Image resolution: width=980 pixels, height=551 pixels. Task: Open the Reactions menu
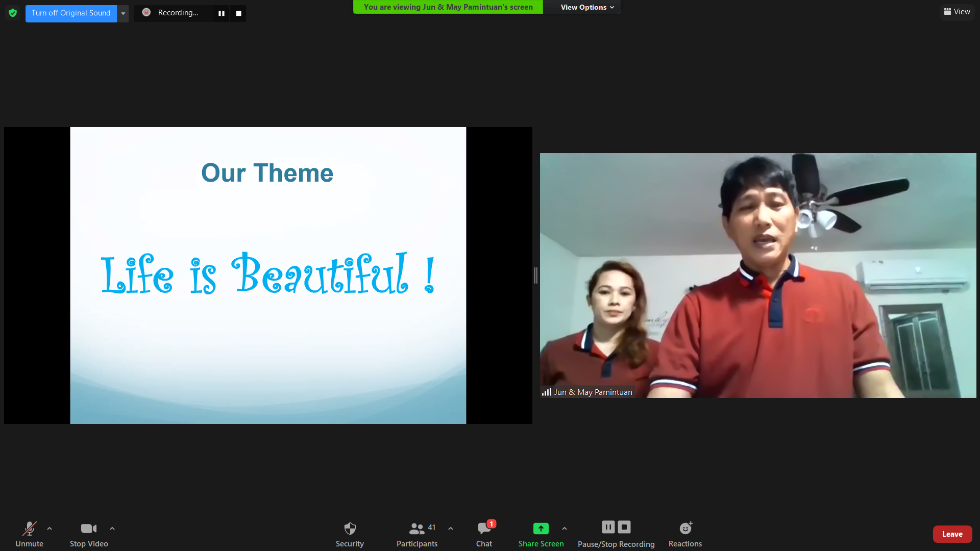tap(685, 534)
